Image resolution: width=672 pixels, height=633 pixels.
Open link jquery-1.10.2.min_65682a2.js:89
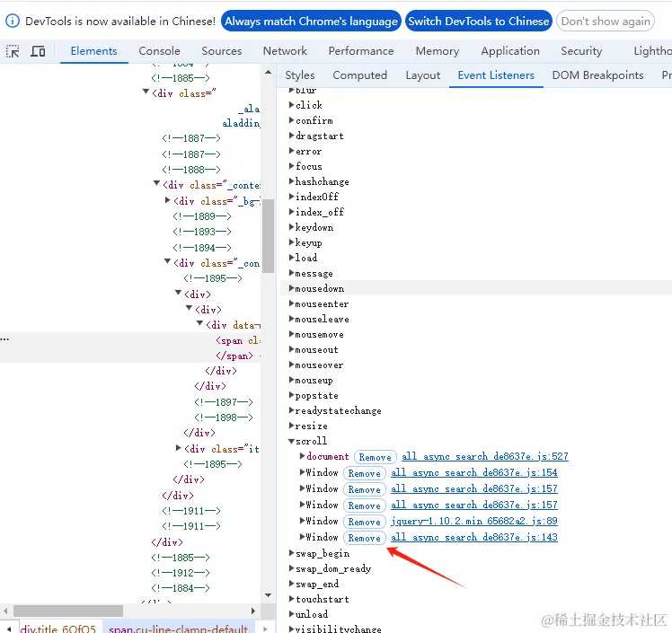[x=474, y=522]
